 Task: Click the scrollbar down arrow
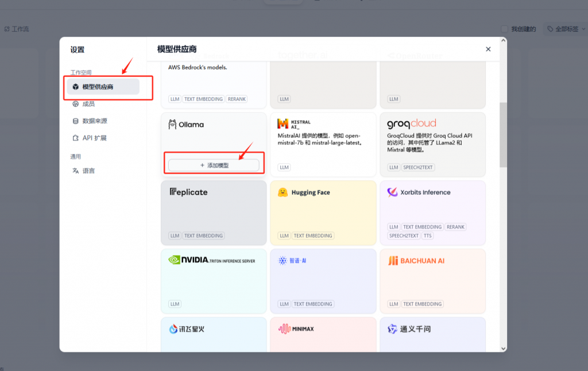[x=503, y=349]
